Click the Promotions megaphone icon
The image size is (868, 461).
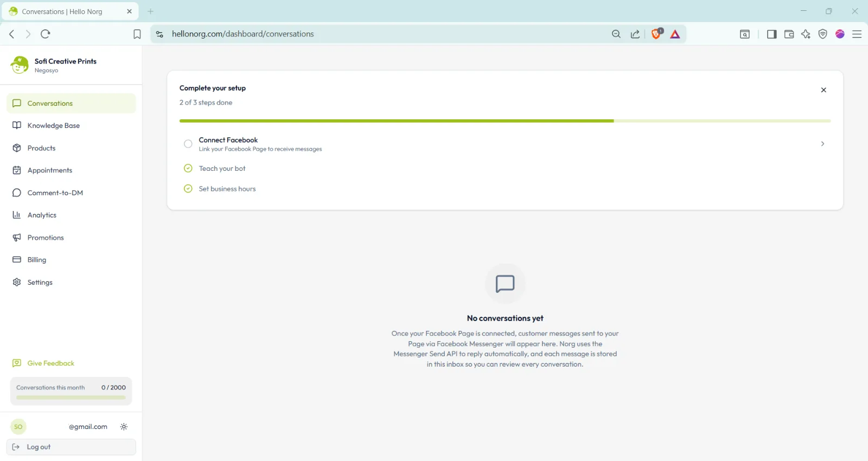17,238
